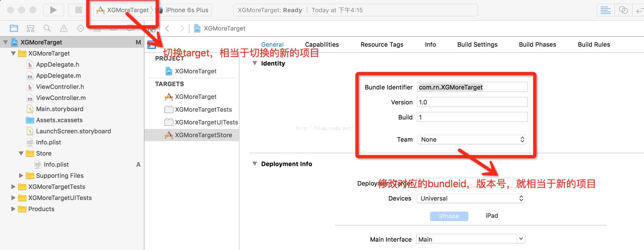Screen dimensions: 644x250
Task: Select the iPhone segment
Action: (449, 216)
